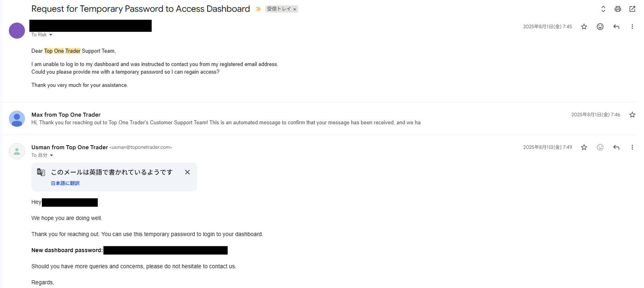Click Usman's sender avatar
The image size is (644, 288).
(17, 151)
